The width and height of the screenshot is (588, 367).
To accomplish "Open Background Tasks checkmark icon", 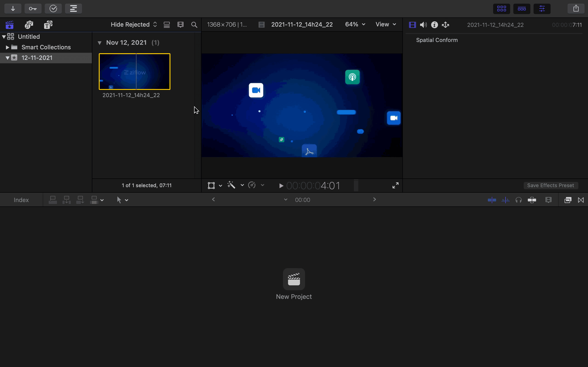I will click(53, 9).
